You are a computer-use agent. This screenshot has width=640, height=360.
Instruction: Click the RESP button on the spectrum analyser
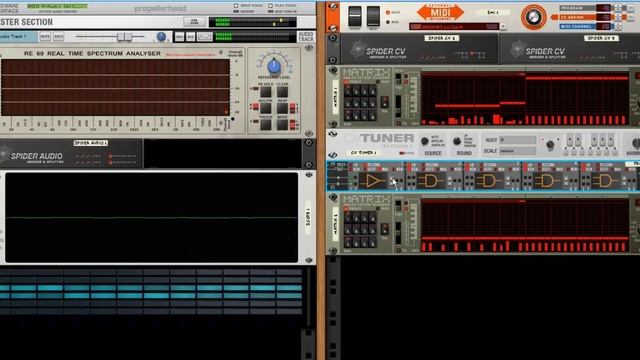tap(282, 108)
